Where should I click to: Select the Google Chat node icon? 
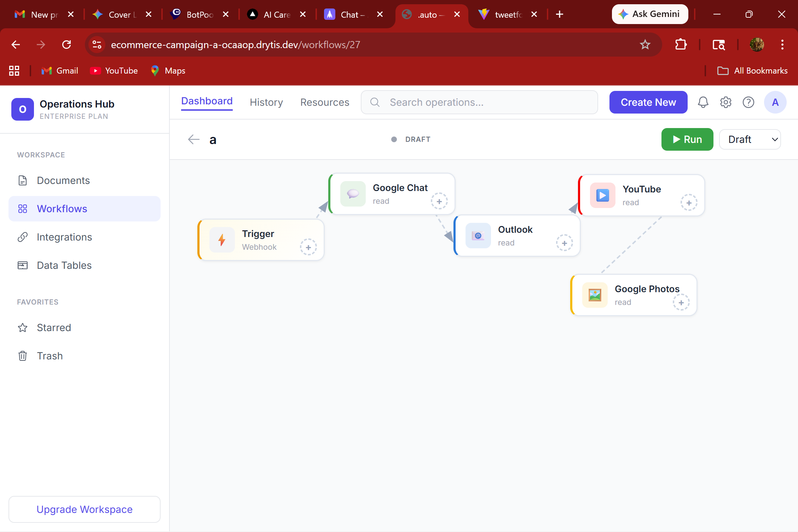353,194
